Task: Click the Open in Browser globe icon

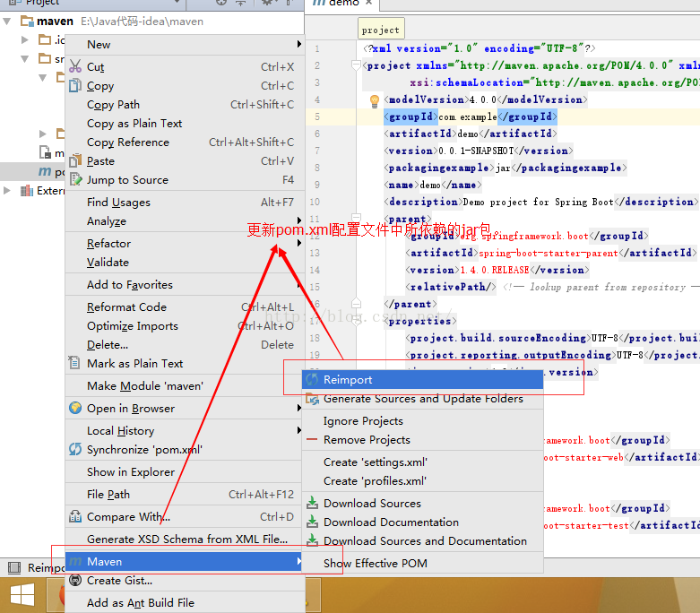Action: tap(75, 408)
